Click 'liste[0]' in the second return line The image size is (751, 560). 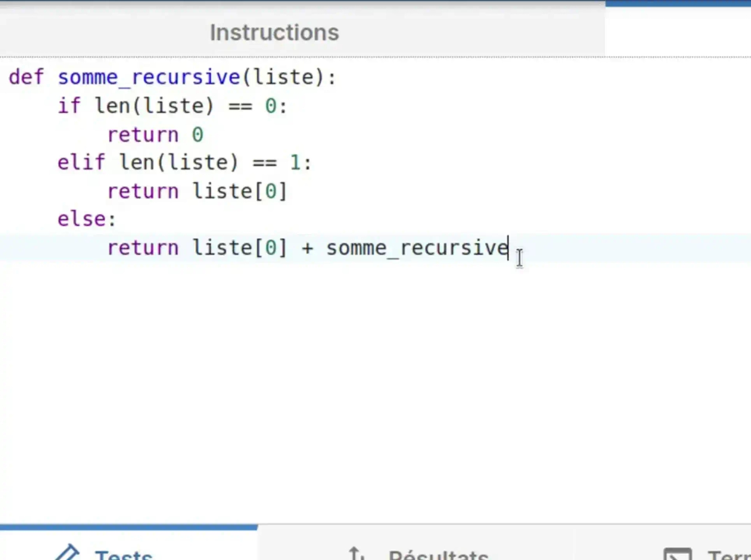pos(240,191)
